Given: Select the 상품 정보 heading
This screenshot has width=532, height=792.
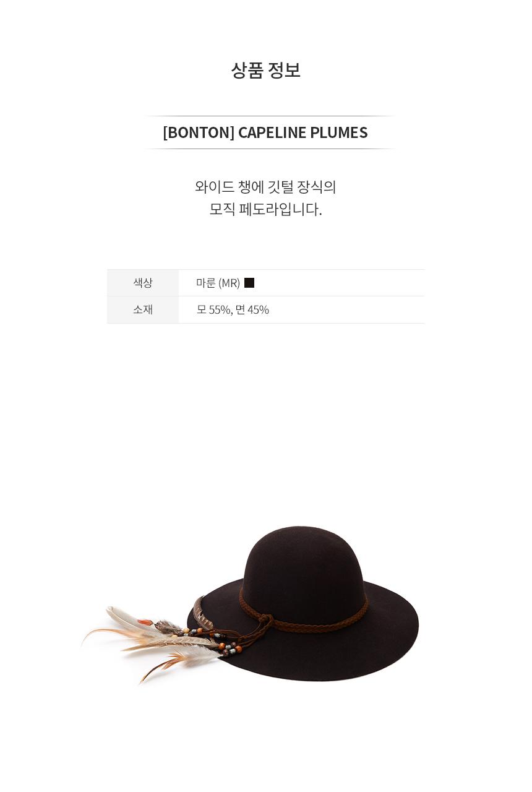Looking at the screenshot, I should pos(266,70).
